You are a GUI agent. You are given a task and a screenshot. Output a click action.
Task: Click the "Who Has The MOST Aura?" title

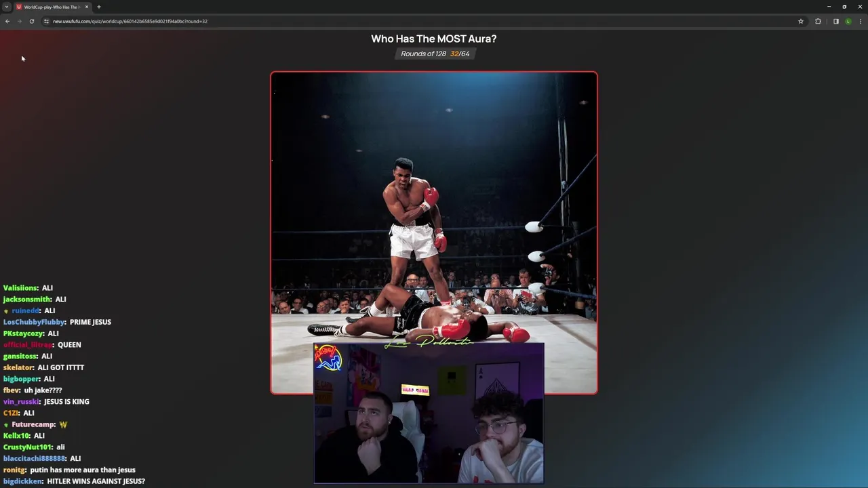(434, 39)
